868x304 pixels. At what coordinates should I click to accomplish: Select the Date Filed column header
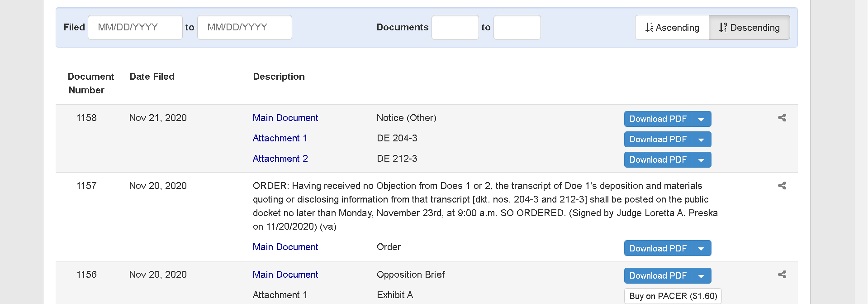(x=152, y=77)
